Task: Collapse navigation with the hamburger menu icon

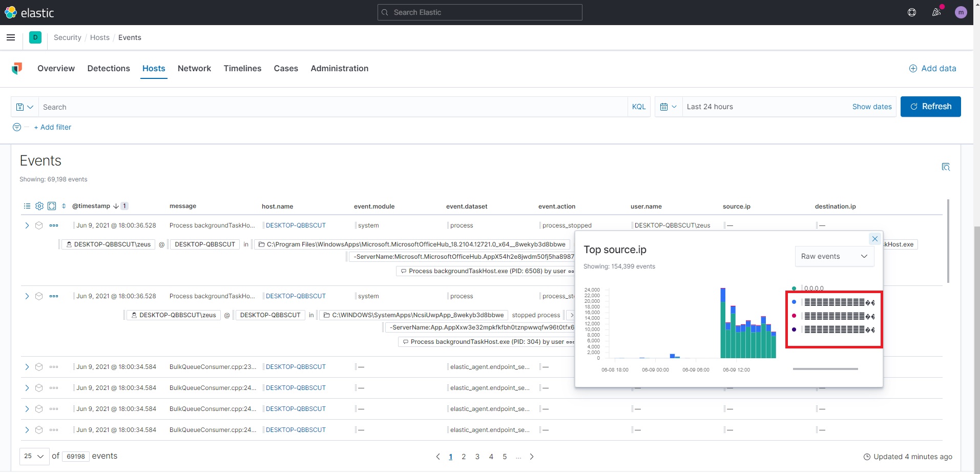Action: click(11, 37)
